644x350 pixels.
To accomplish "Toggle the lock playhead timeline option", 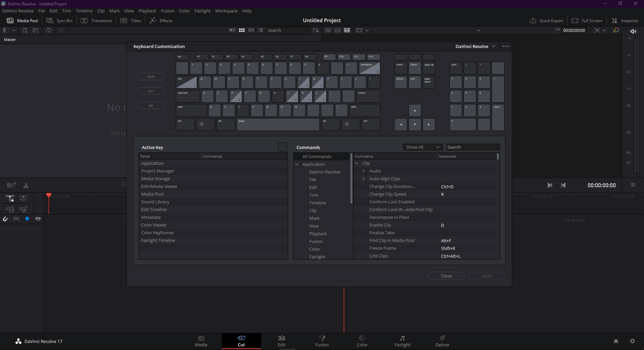I will pos(10,199).
